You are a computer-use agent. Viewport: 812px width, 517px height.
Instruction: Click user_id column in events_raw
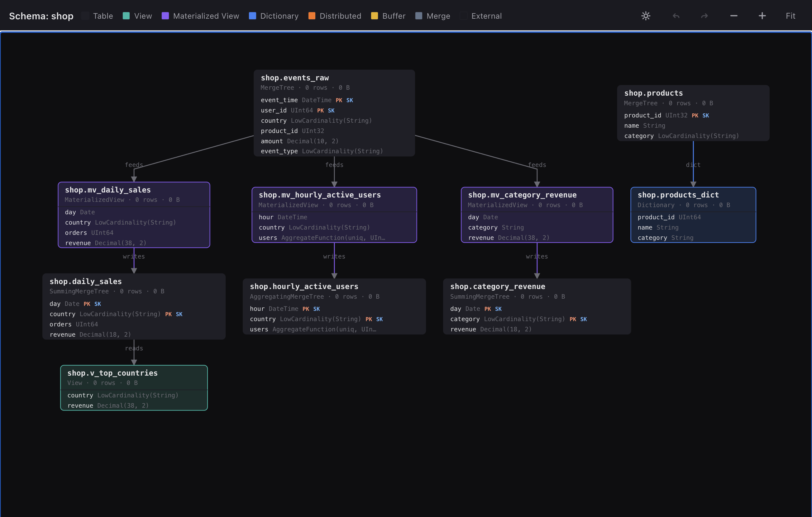(334, 110)
